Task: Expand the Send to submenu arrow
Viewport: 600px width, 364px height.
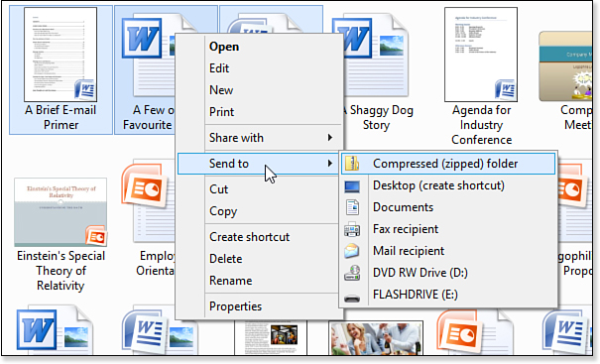Action: (x=330, y=164)
